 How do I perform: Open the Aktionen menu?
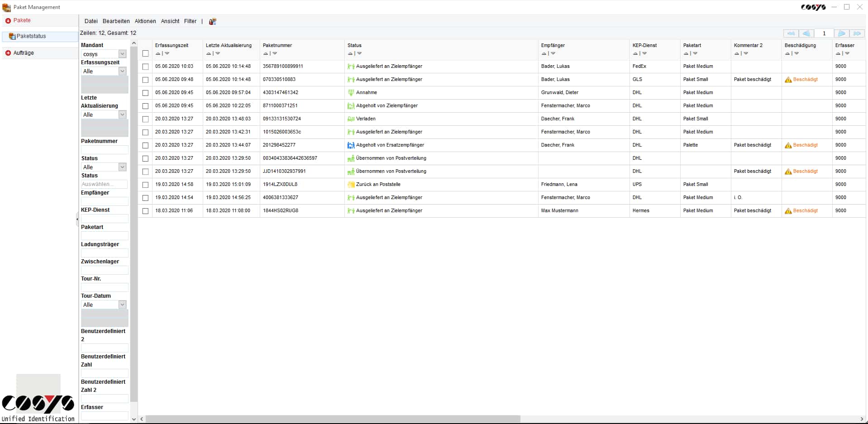click(x=145, y=21)
